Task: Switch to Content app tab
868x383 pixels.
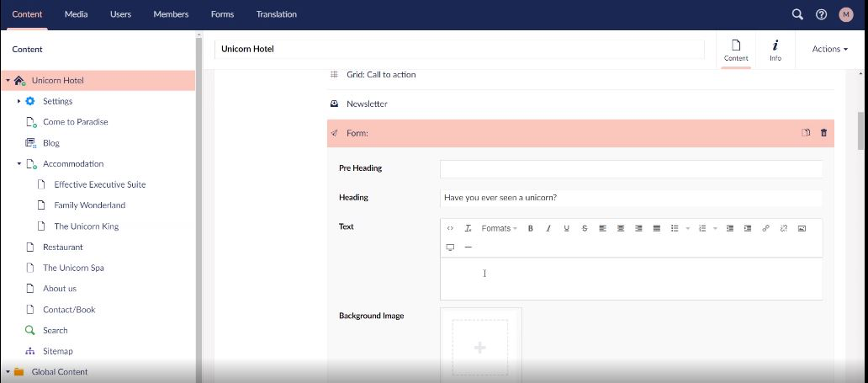Action: pos(736,50)
